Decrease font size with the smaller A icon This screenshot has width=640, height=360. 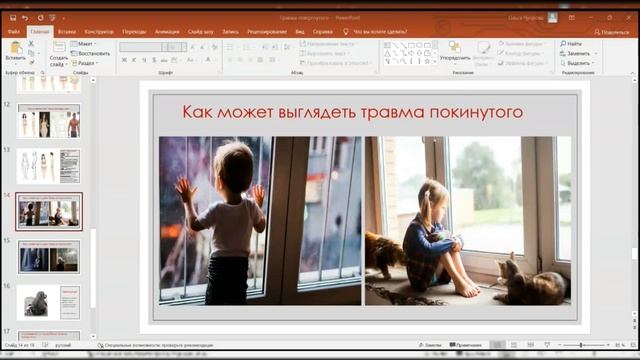click(x=202, y=47)
